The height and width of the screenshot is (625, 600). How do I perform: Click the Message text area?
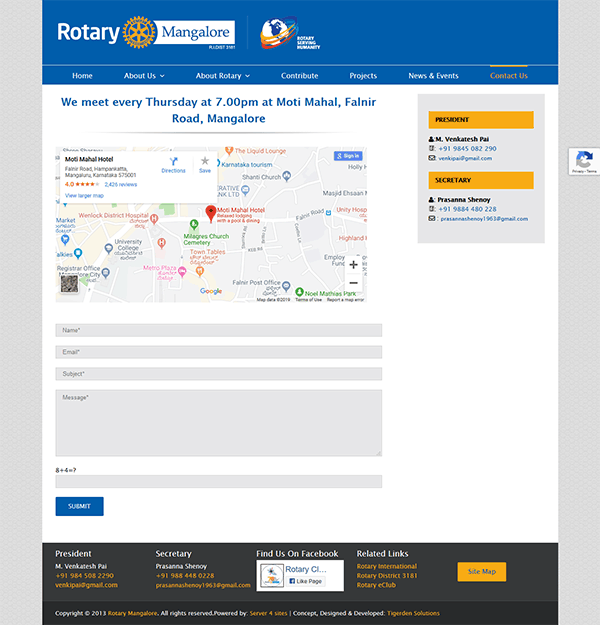coord(218,423)
